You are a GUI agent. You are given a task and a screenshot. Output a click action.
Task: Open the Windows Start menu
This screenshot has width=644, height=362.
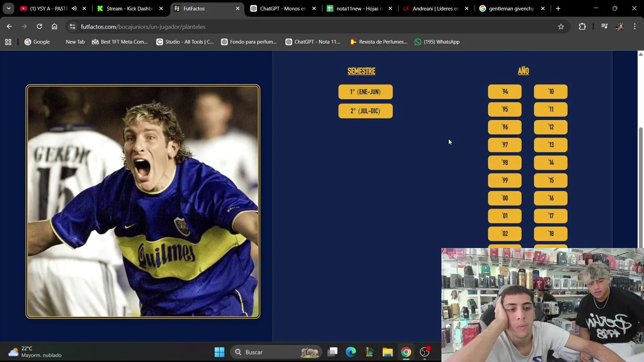click(x=219, y=352)
